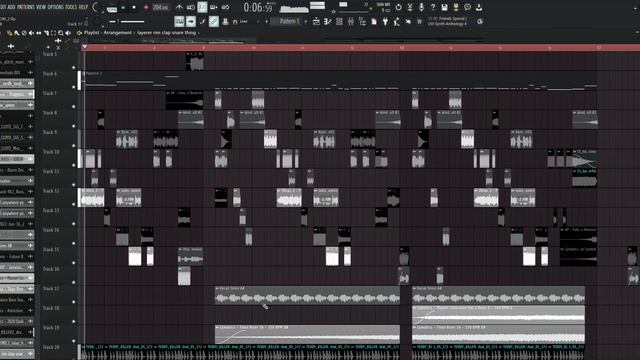Select the playlist slice tool
This screenshot has width=640, height=360.
point(47,33)
